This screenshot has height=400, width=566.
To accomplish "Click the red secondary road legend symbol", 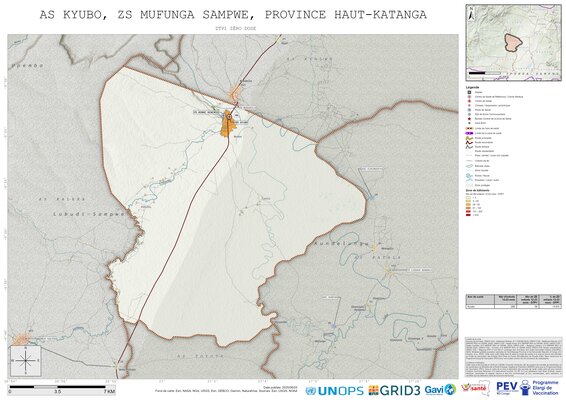I will coord(469,142).
